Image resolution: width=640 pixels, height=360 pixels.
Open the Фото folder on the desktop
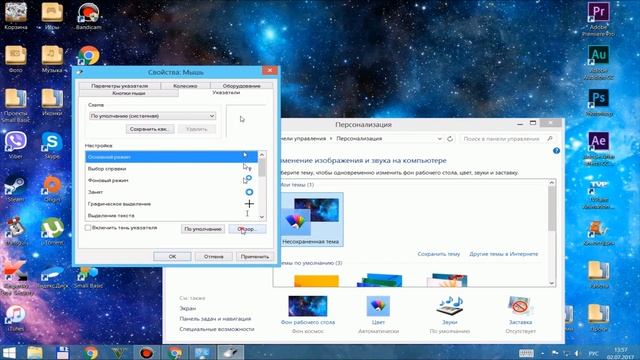click(x=16, y=59)
